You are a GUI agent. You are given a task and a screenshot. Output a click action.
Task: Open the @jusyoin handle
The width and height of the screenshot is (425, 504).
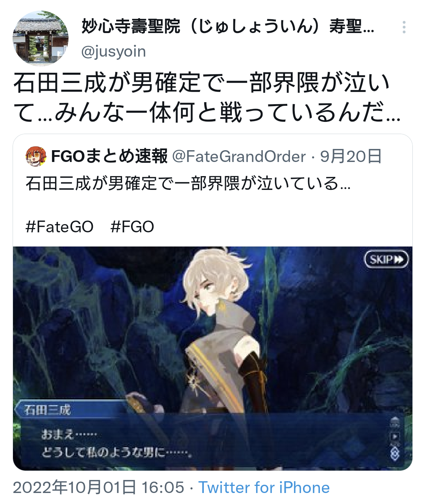114,52
